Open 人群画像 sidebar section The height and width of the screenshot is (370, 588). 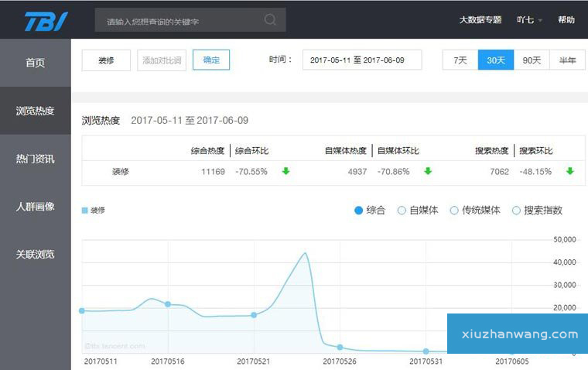click(x=35, y=207)
